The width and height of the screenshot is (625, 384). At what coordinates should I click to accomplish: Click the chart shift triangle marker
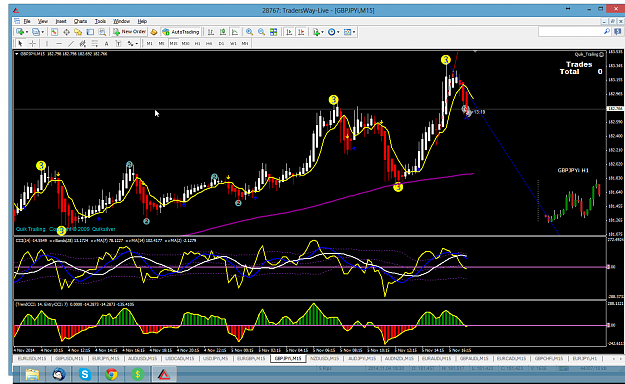point(475,51)
